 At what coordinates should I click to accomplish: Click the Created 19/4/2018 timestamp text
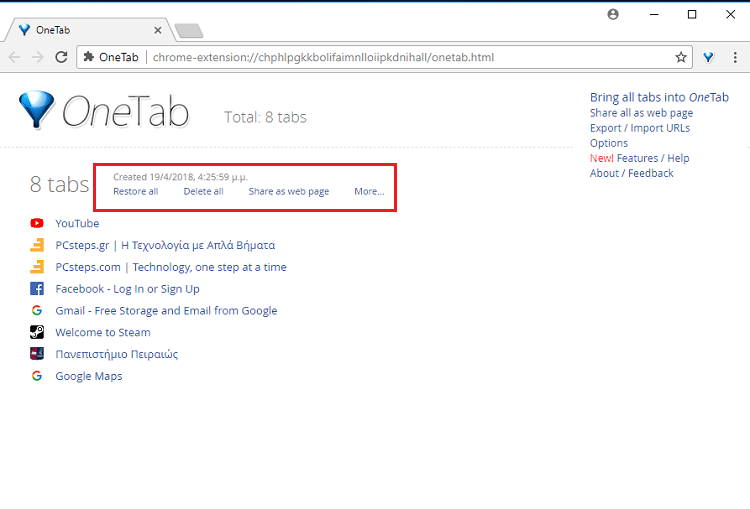[180, 177]
